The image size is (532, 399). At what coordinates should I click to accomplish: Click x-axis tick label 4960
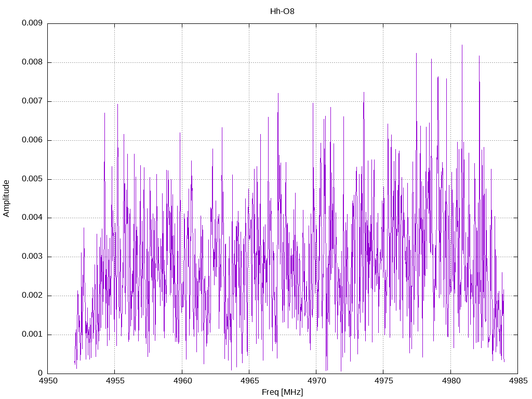[x=182, y=381]
